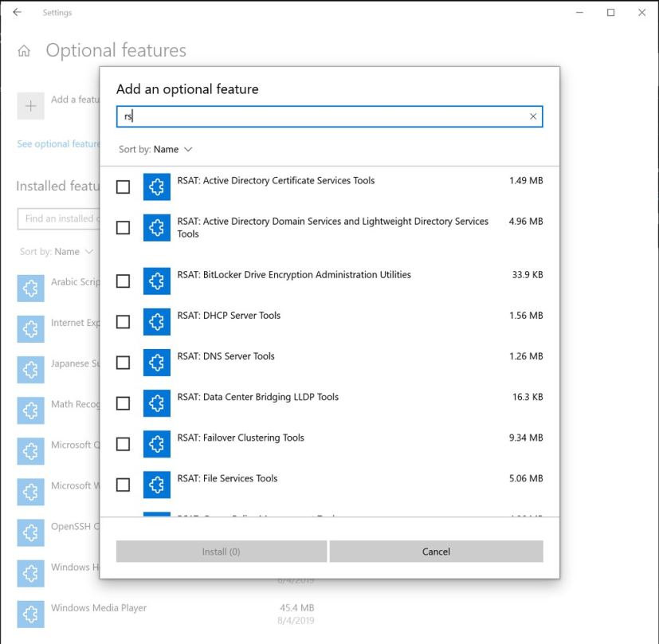Enable RSAT: Active Directory Certificate Services Tools
Screen dimensions: 659x644
123,187
